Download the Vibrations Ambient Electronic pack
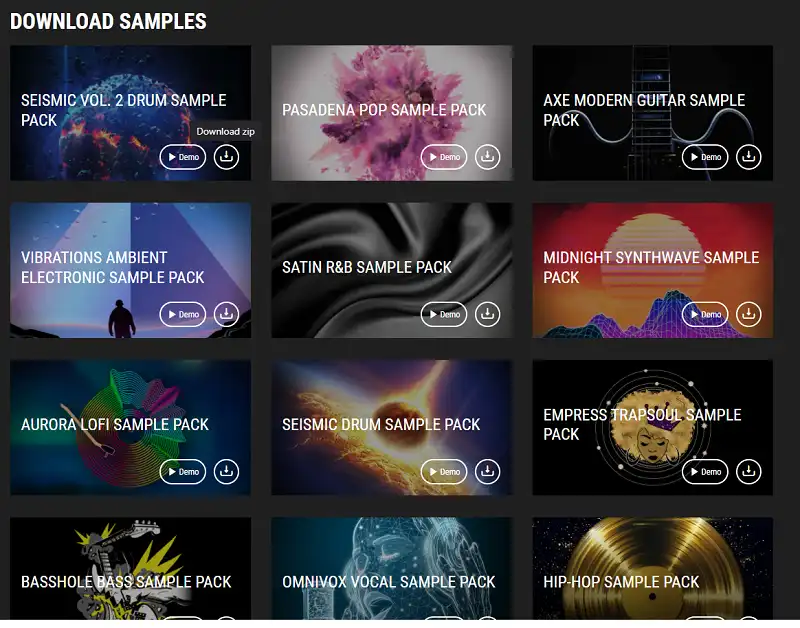 tap(226, 314)
